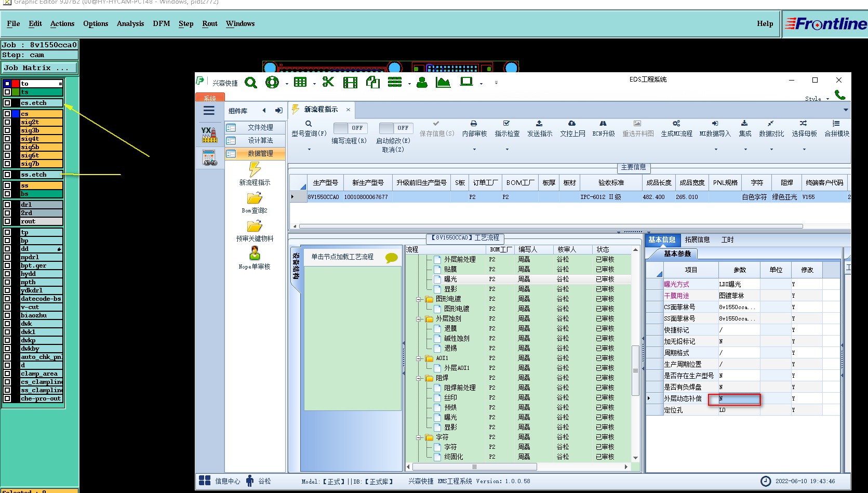
Task: Toggle visibility checkbox of ss.etch layer
Action: click(x=7, y=175)
